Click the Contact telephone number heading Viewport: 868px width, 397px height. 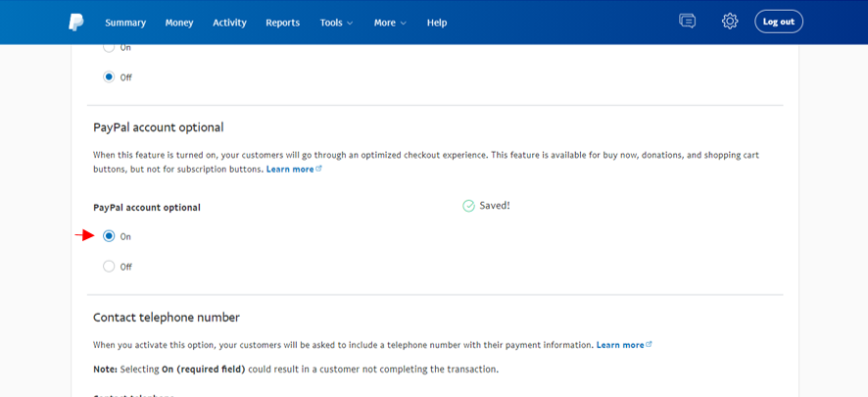click(166, 318)
